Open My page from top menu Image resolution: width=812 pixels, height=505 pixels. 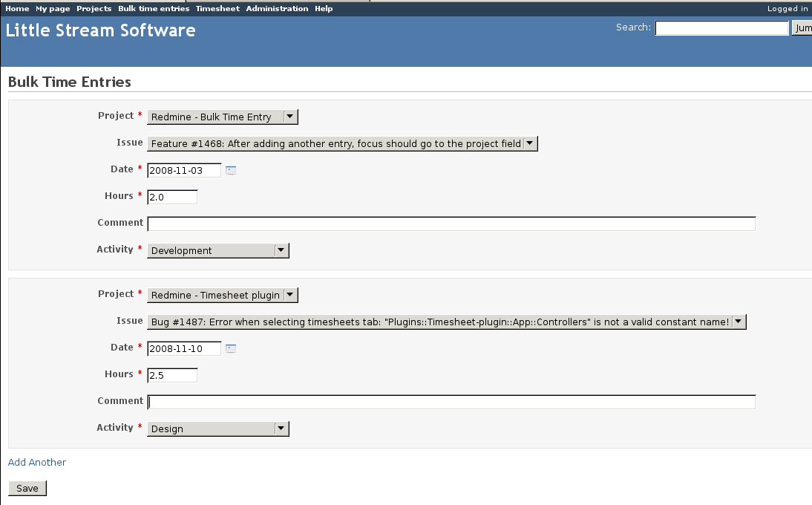point(53,8)
